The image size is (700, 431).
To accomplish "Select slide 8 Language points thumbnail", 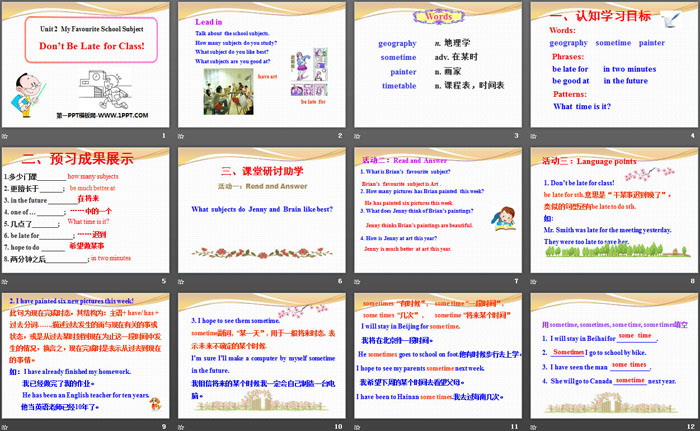I will 614,210.
